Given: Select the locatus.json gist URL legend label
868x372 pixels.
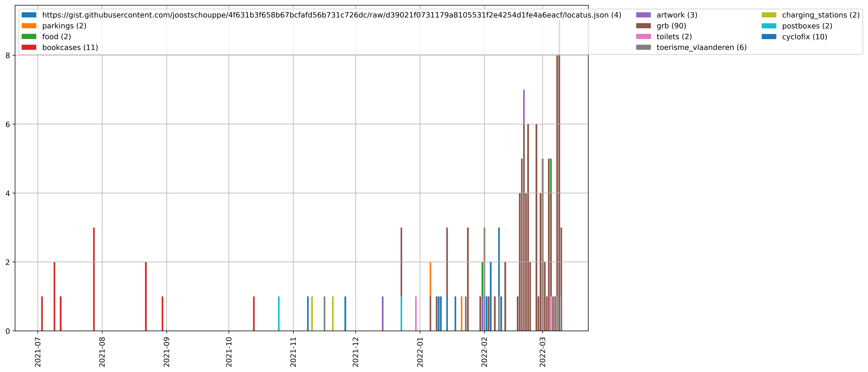Looking at the screenshot, I should (332, 15).
